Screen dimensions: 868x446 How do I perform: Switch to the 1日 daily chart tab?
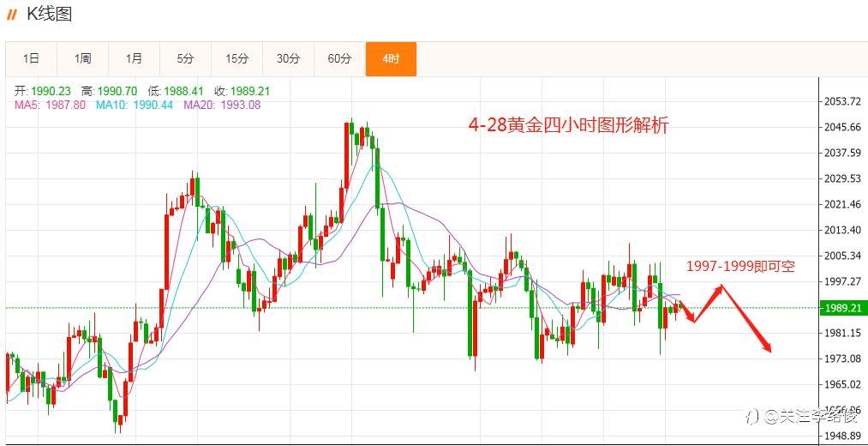[x=32, y=59]
